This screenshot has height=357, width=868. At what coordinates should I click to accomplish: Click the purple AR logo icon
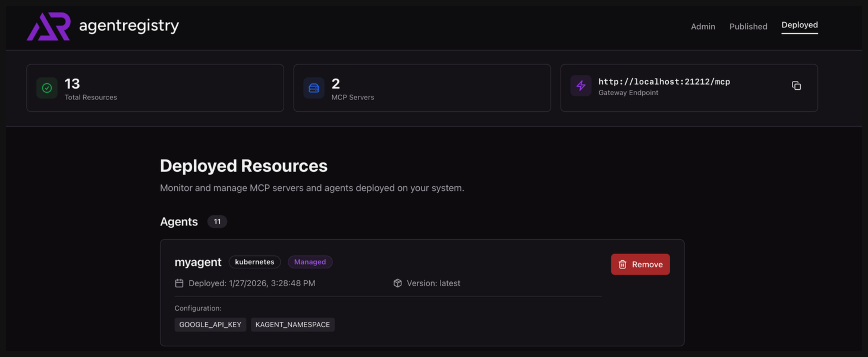pyautogui.click(x=49, y=26)
